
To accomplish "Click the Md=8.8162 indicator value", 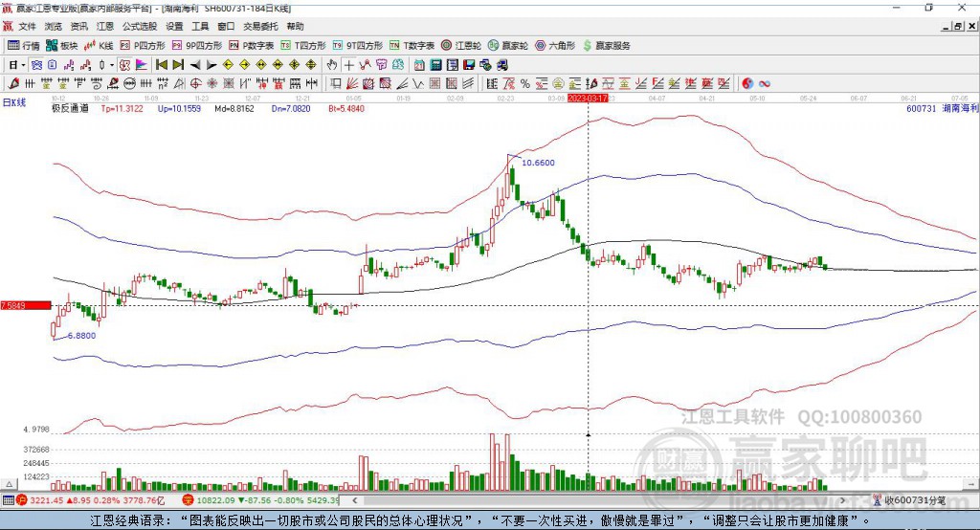I will click(x=234, y=109).
